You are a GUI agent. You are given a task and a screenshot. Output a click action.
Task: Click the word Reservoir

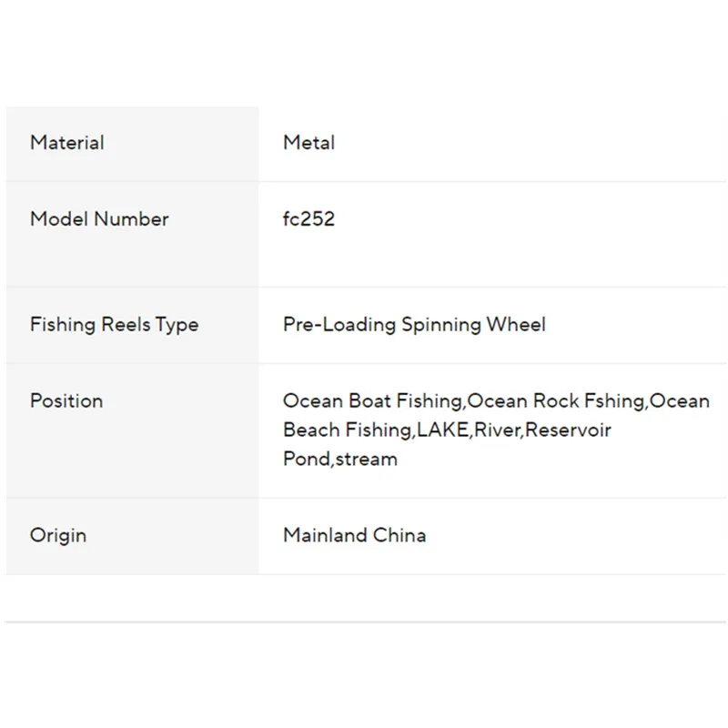click(x=569, y=430)
